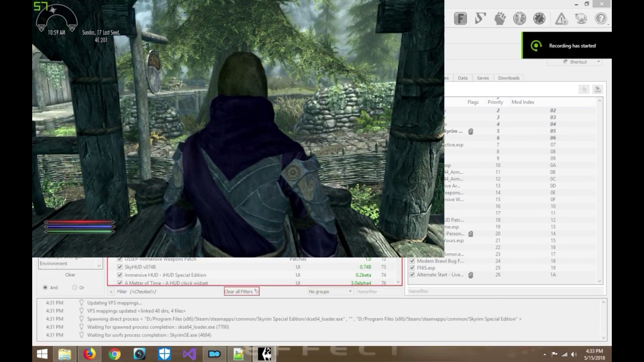Image resolution: width=644 pixels, height=362 pixels.
Task: Open Visual Studio from the taskbar
Action: (189, 354)
